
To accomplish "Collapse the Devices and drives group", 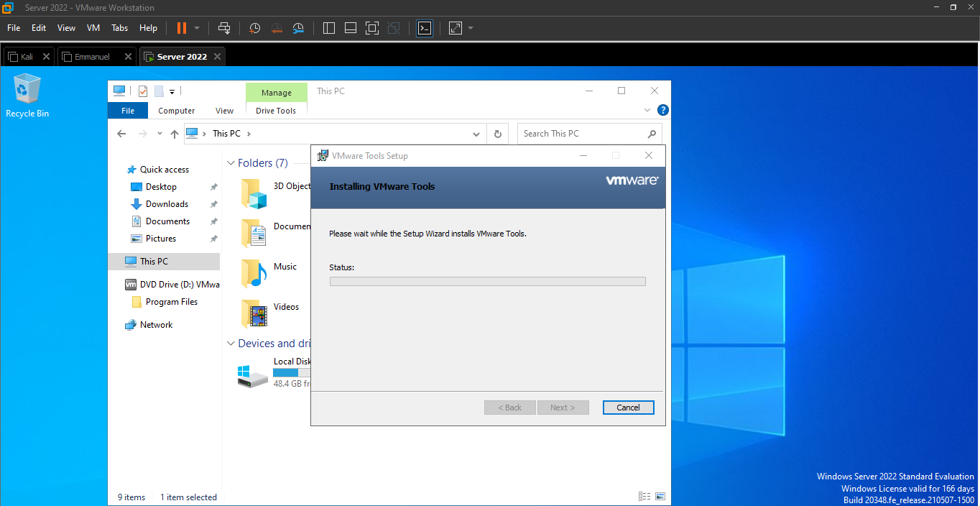I will coord(231,344).
